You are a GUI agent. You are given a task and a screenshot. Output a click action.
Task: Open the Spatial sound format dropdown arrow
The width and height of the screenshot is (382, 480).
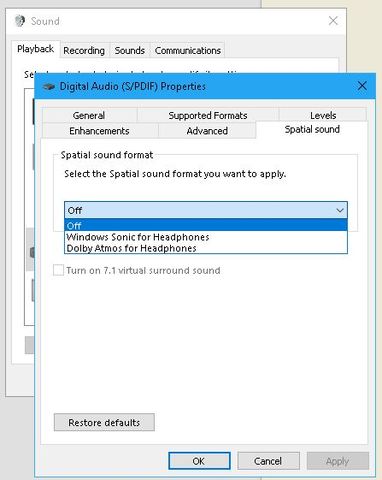coord(340,210)
